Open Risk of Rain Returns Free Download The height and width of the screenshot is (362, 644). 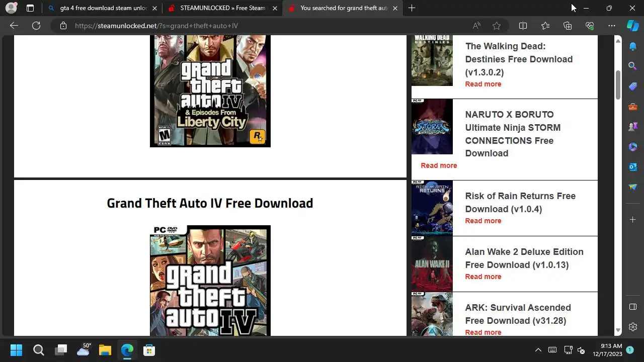(x=520, y=202)
